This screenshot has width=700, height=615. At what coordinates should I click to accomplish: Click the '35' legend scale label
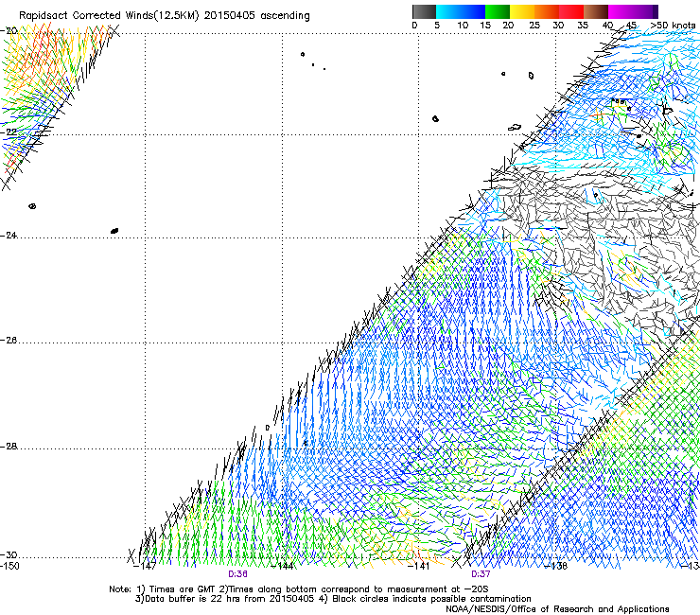coord(583,26)
